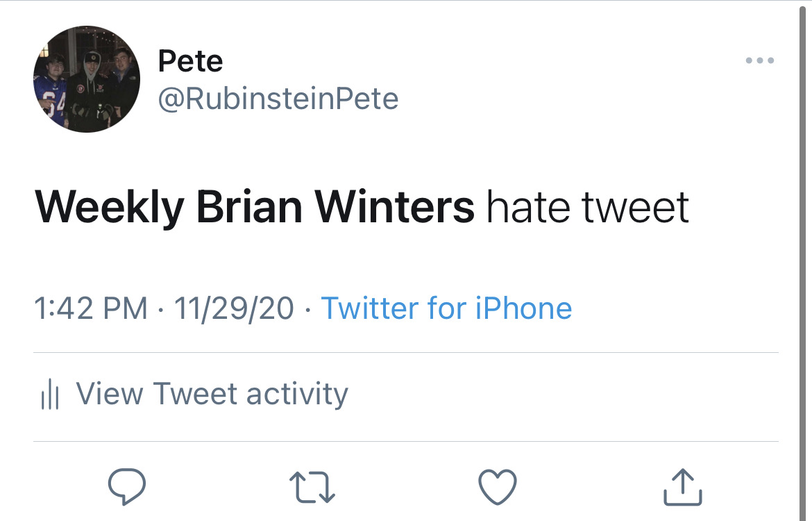Open View Tweet activity

(x=212, y=394)
